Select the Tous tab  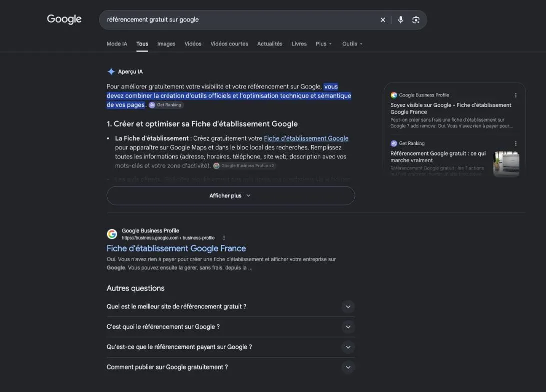(x=142, y=44)
